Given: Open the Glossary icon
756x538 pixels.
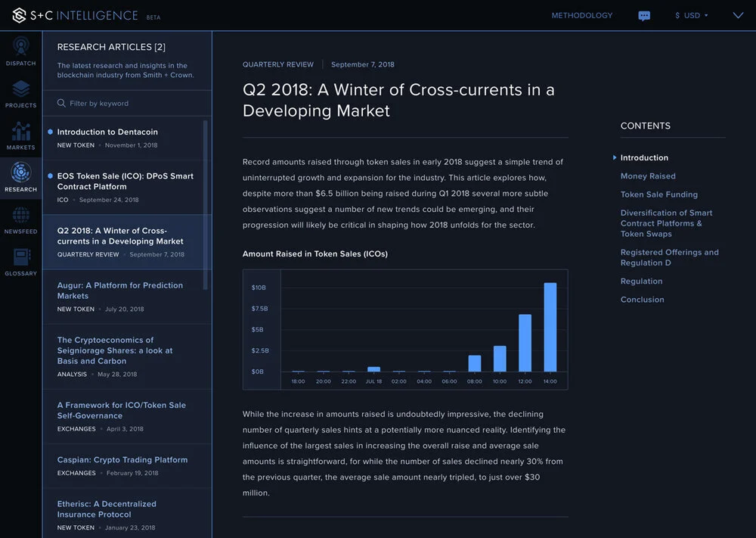Looking at the screenshot, I should click(x=20, y=257).
